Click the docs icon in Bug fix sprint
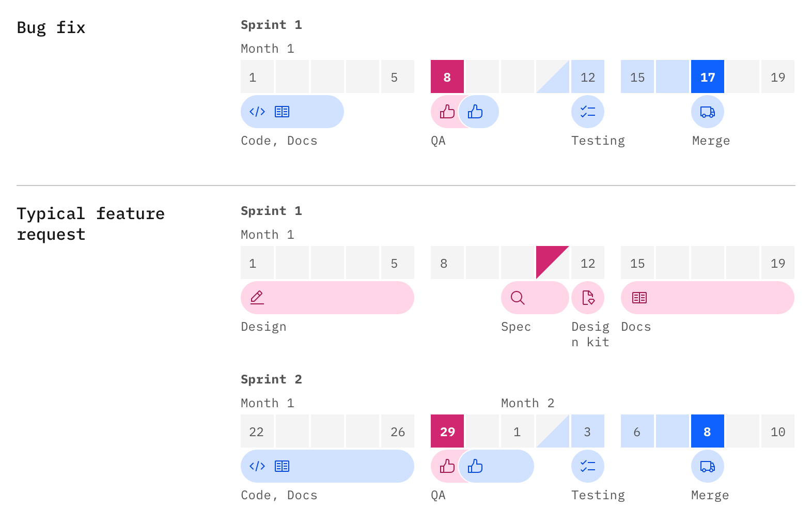The width and height of the screenshot is (812, 523). (282, 112)
